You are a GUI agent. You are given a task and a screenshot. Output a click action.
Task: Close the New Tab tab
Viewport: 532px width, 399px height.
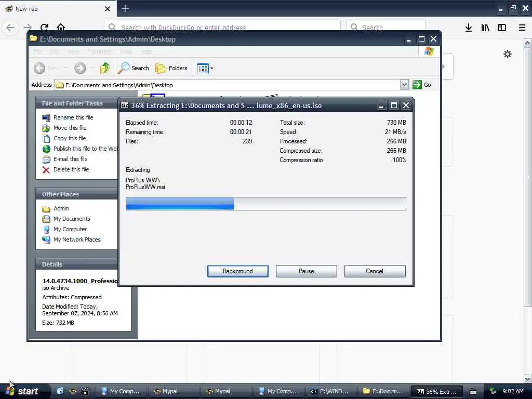108,9
